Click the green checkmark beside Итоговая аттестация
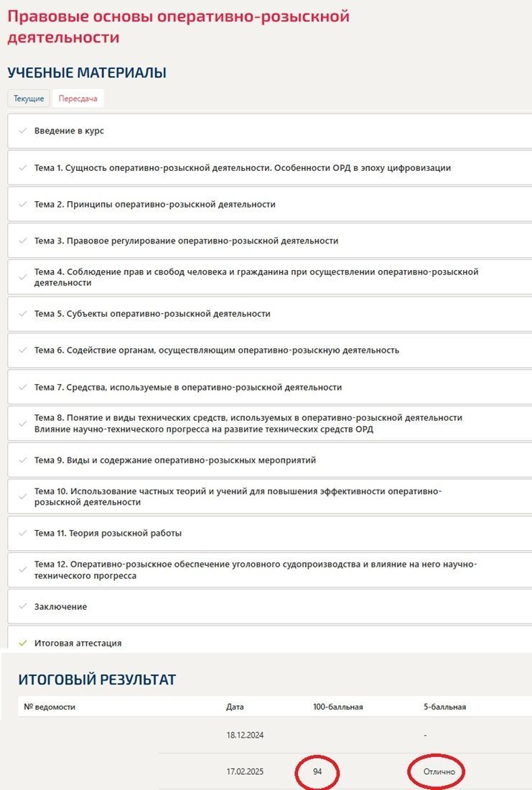 pos(23,643)
